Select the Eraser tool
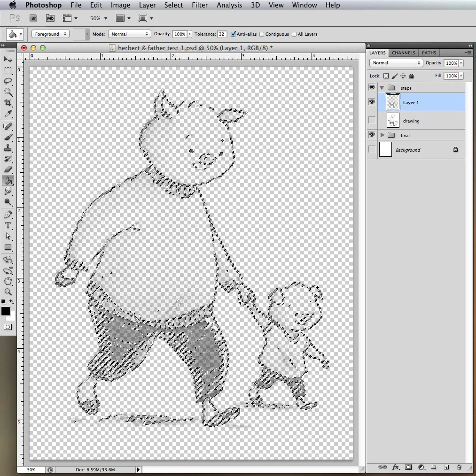The image size is (476, 476). (x=8, y=169)
